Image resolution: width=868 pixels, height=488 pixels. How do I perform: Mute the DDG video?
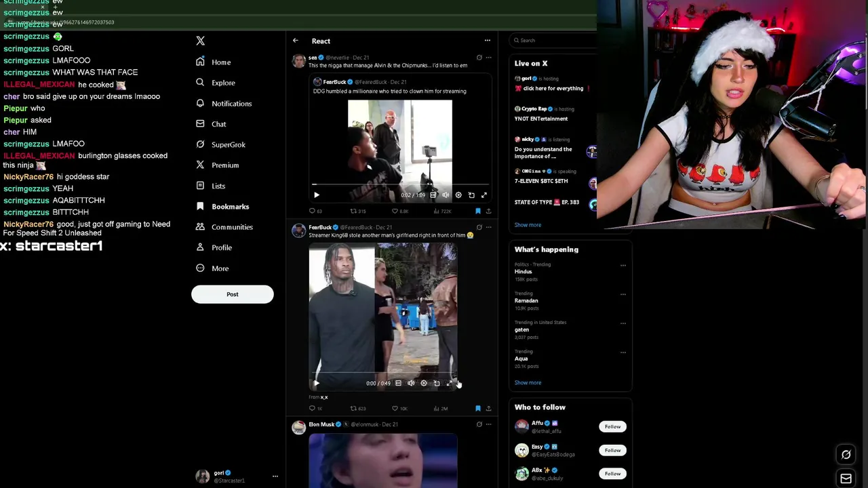point(446,195)
